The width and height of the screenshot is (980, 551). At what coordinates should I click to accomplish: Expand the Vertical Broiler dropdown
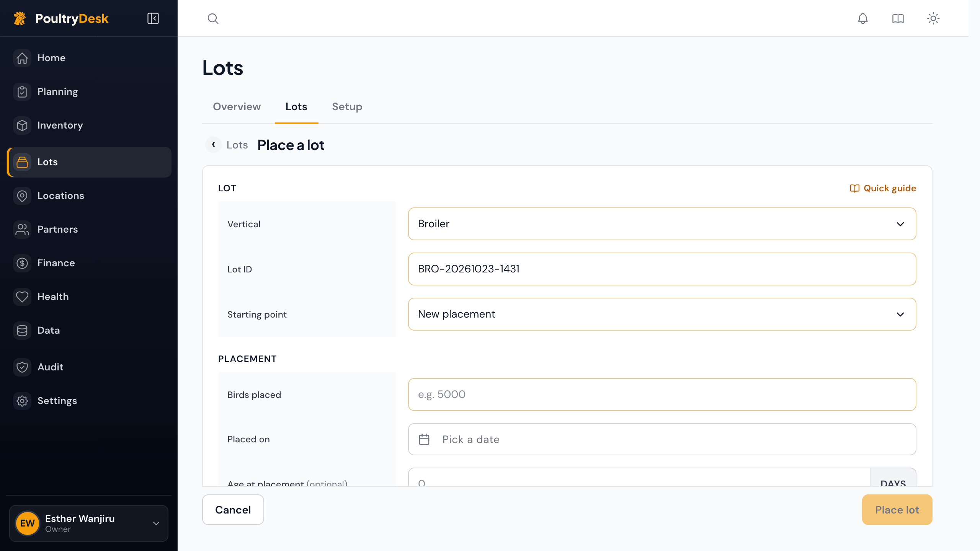pyautogui.click(x=662, y=224)
